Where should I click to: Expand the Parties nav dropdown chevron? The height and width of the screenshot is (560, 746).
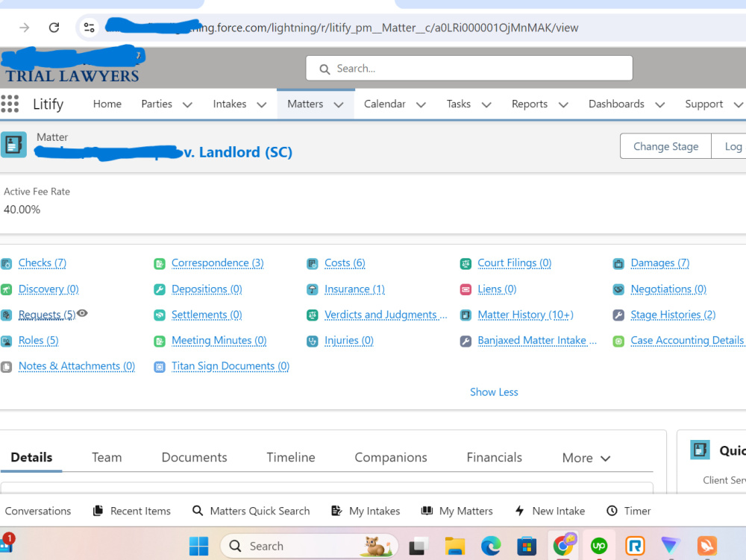point(187,104)
